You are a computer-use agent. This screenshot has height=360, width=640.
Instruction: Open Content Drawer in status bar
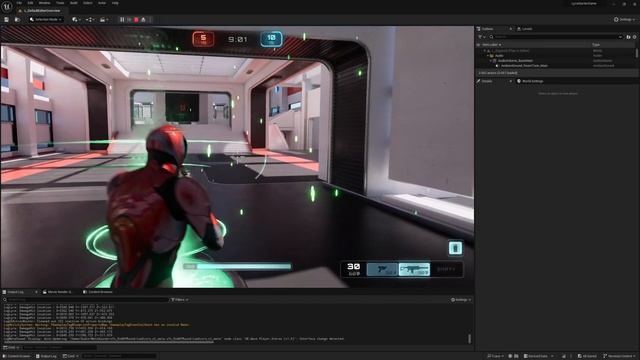click(x=17, y=356)
